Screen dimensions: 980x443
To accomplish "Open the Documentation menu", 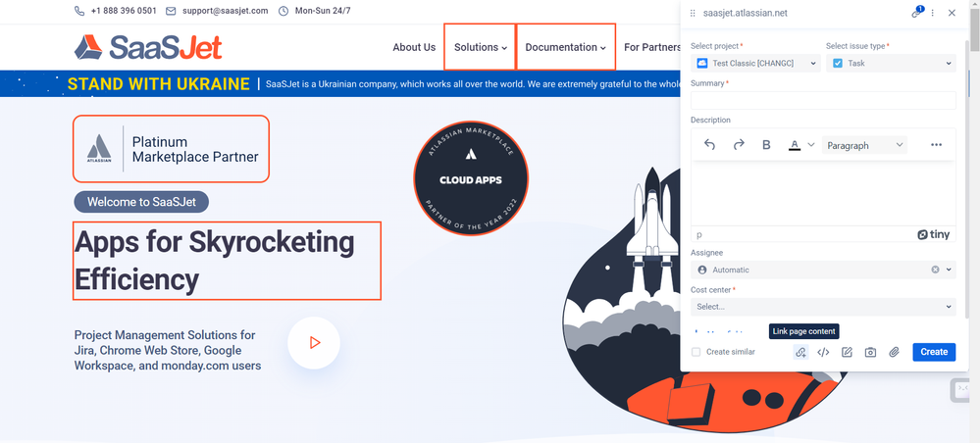I will (x=566, y=47).
